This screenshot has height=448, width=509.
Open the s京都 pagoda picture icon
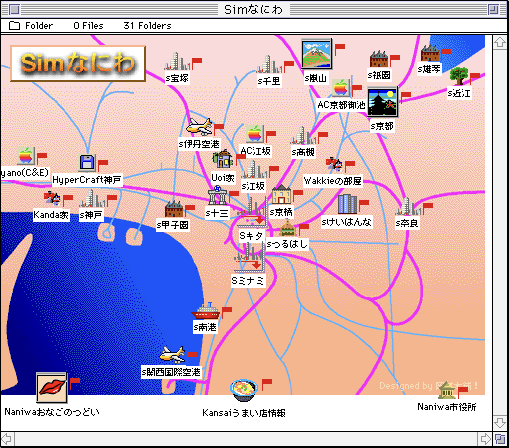coord(383,102)
